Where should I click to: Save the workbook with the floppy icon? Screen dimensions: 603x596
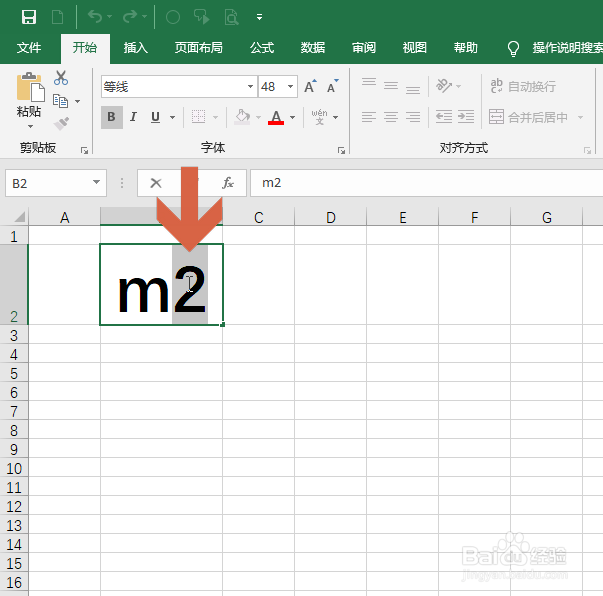point(29,17)
